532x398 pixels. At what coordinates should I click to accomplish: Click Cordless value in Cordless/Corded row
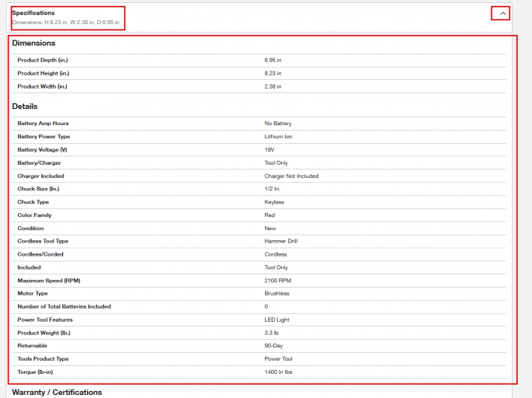276,254
